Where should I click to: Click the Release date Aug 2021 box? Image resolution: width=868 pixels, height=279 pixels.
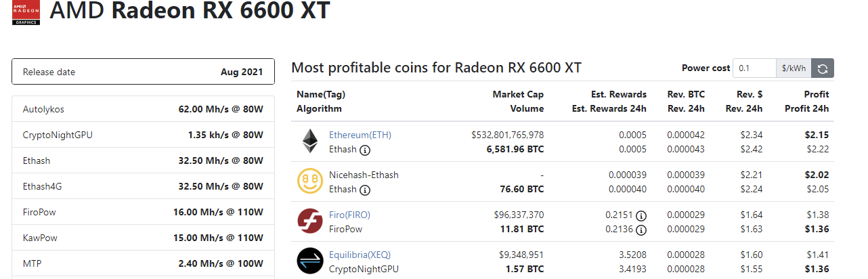(143, 72)
